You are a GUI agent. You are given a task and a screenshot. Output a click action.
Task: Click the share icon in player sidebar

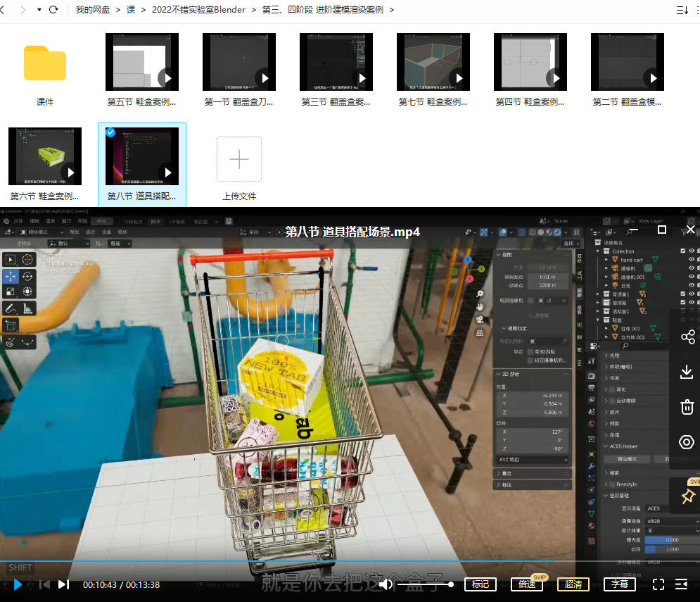click(687, 337)
